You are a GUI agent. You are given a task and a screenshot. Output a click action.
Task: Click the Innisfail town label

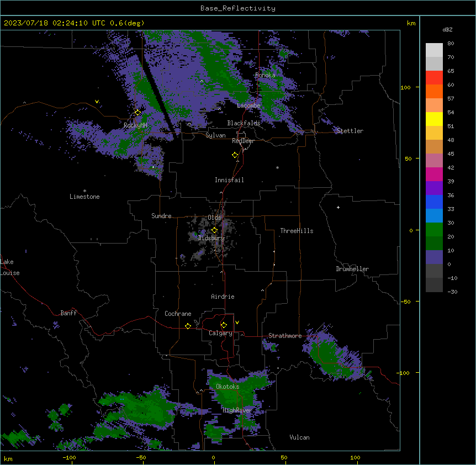[x=229, y=180]
